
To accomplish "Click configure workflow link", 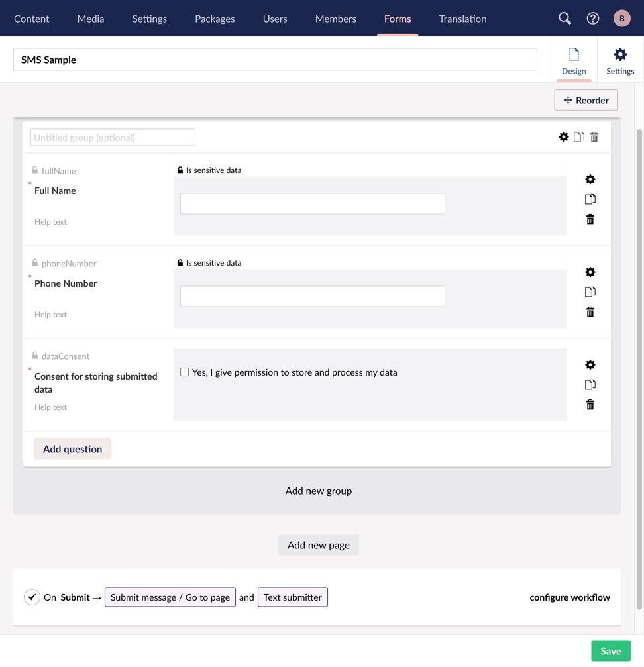I will (569, 597).
